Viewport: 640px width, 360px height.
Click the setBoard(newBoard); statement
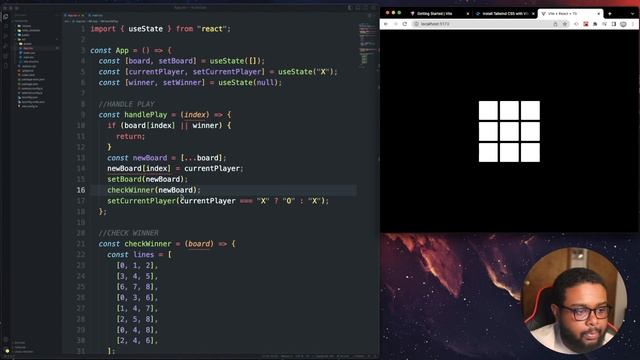pos(147,179)
